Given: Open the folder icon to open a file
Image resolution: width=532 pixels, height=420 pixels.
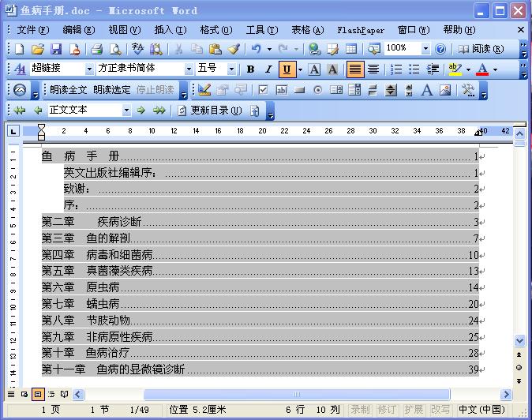Looking at the screenshot, I should 38,49.
